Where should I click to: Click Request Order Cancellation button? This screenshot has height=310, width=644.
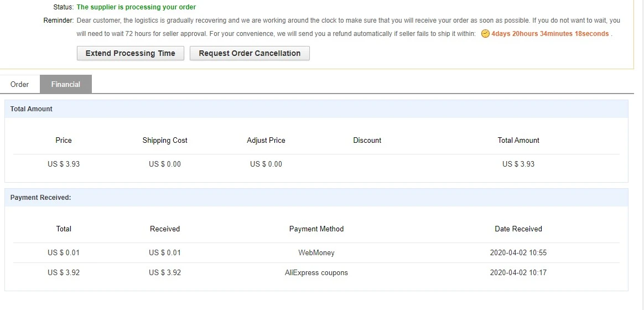250,53
